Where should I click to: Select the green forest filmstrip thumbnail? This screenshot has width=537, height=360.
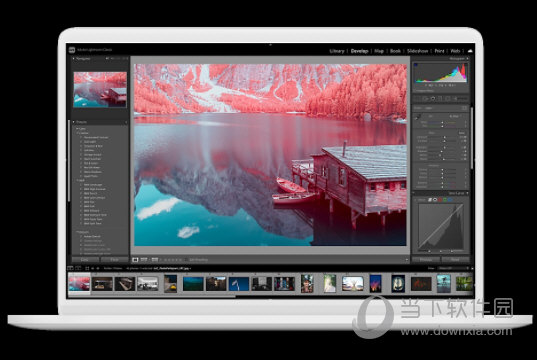click(464, 284)
